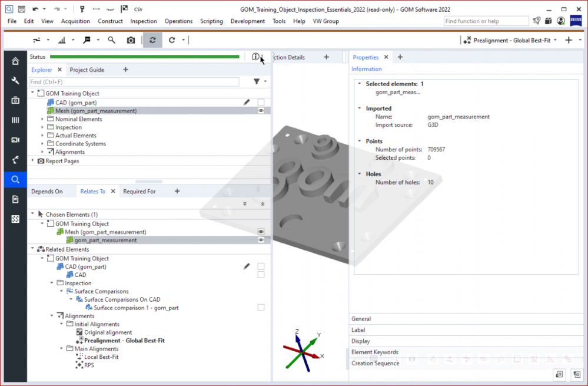Toggle visibility eye of Mesh (gom_part_measurement)

pos(261,111)
